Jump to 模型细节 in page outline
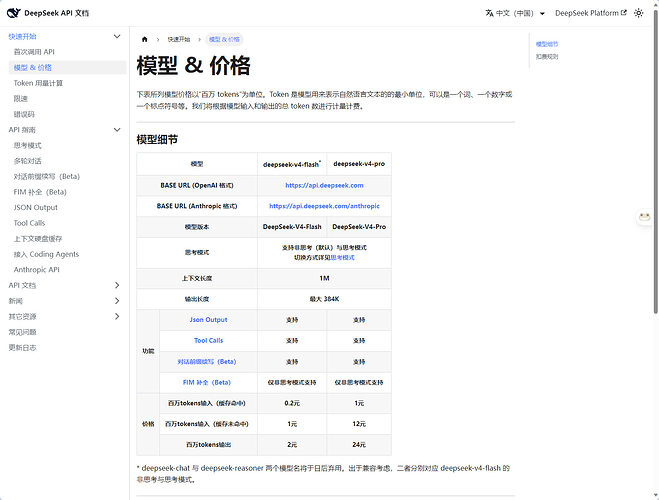 (x=547, y=44)
